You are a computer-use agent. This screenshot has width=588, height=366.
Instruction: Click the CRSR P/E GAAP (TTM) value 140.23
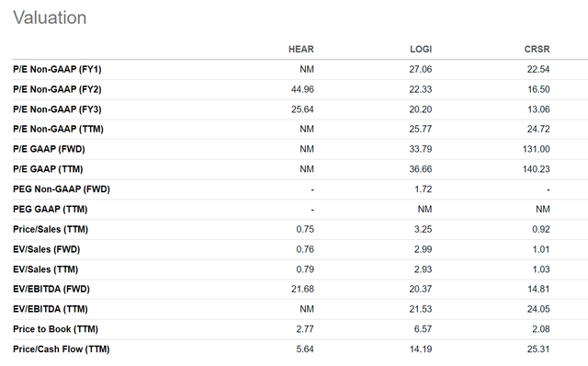tap(537, 169)
